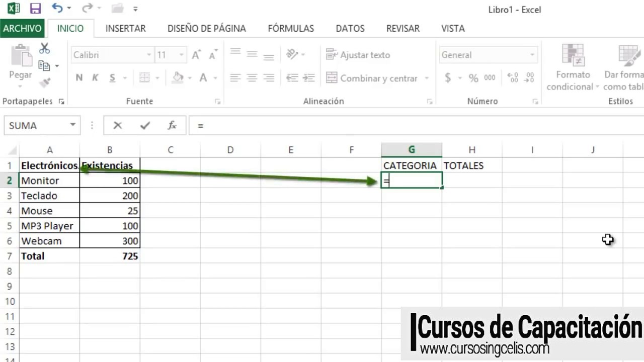The width and height of the screenshot is (644, 362).
Task: Click increase indent icon
Action: (x=309, y=78)
